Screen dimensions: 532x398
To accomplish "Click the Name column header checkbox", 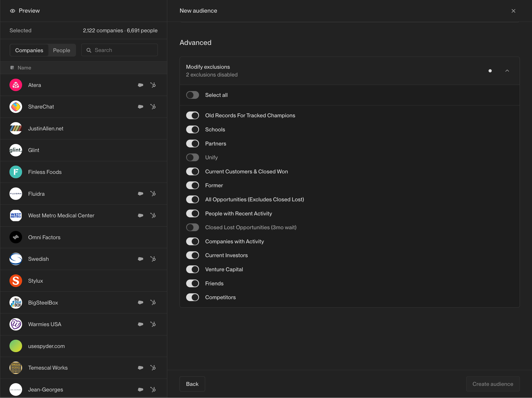I will pos(12,68).
